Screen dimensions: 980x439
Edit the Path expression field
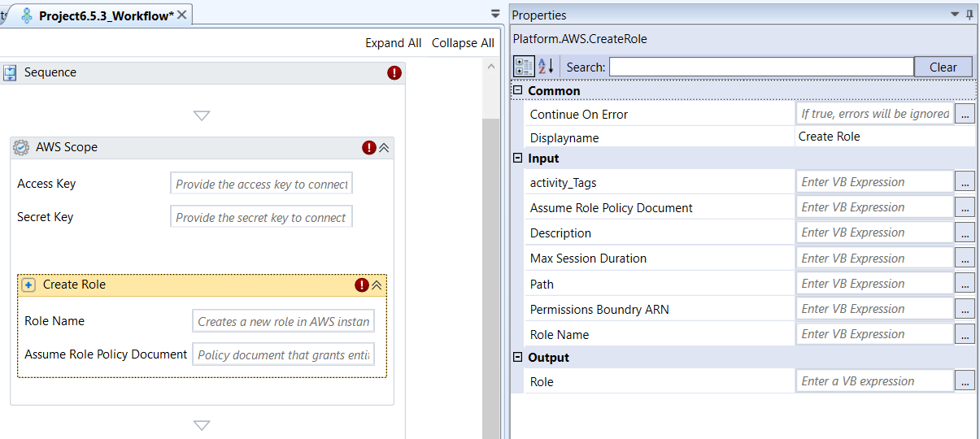[874, 284]
